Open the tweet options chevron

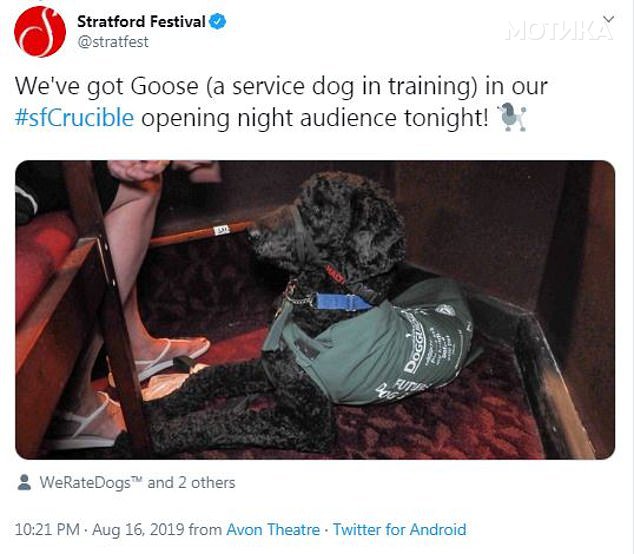click(x=609, y=19)
